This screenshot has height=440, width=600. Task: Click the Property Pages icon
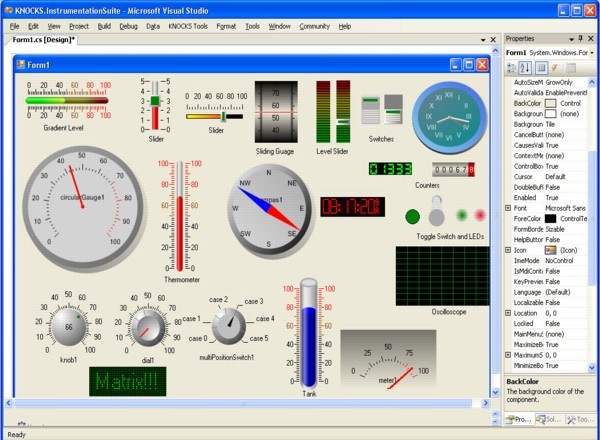point(571,68)
